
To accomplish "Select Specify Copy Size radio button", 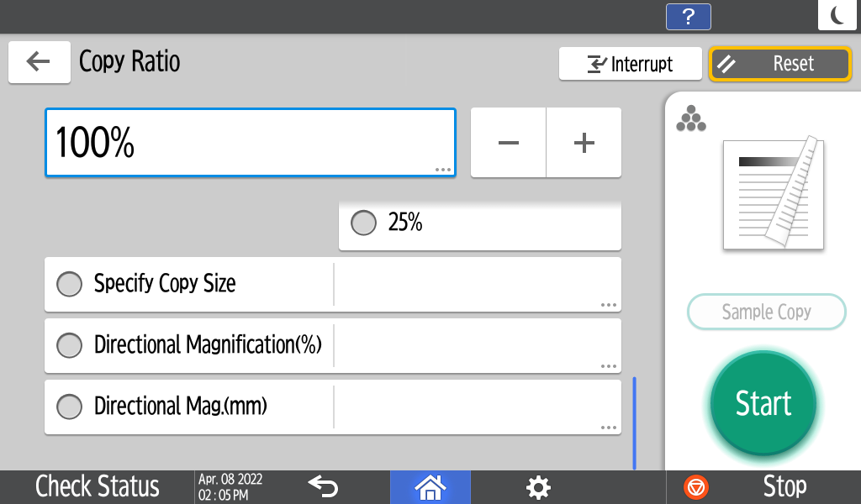I will tap(69, 284).
